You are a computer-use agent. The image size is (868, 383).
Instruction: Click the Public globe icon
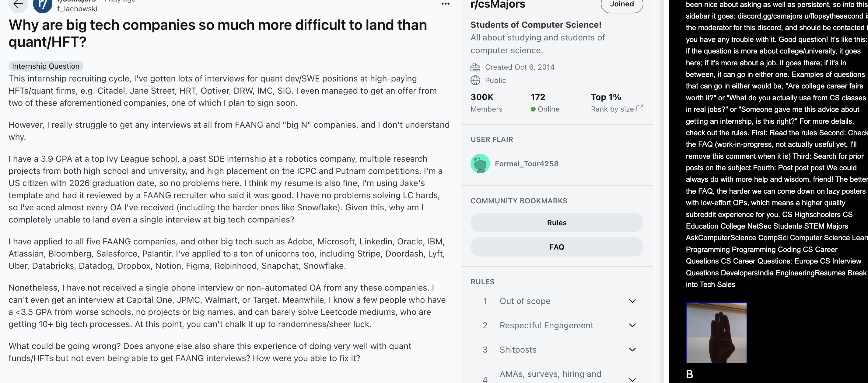point(475,81)
